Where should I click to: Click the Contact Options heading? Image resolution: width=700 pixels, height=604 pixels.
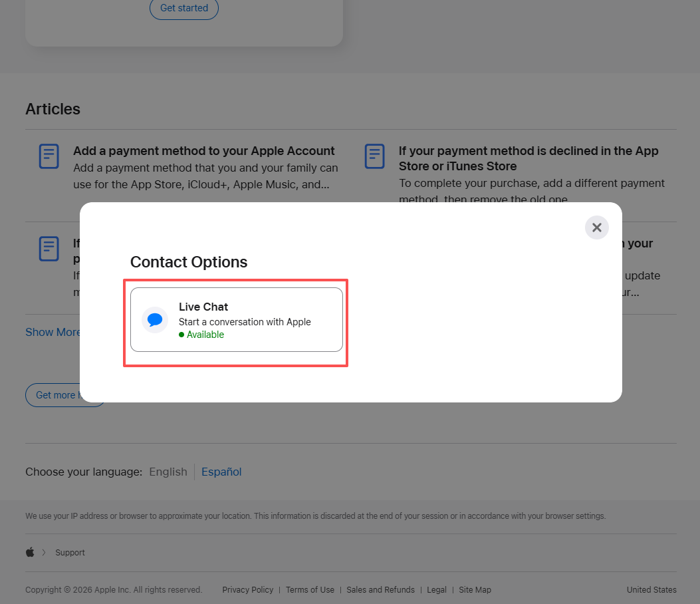click(x=188, y=262)
